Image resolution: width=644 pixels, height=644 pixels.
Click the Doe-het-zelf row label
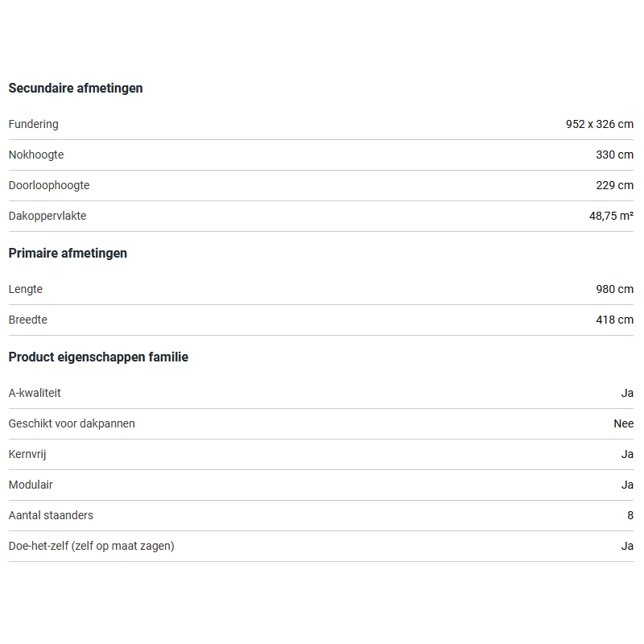(x=91, y=547)
